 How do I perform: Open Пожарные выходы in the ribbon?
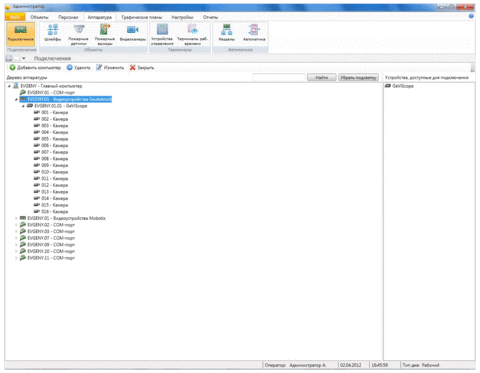105,34
